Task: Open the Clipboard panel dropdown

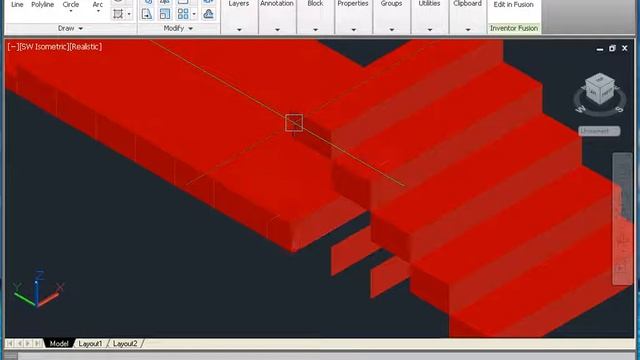Action: pos(468,29)
